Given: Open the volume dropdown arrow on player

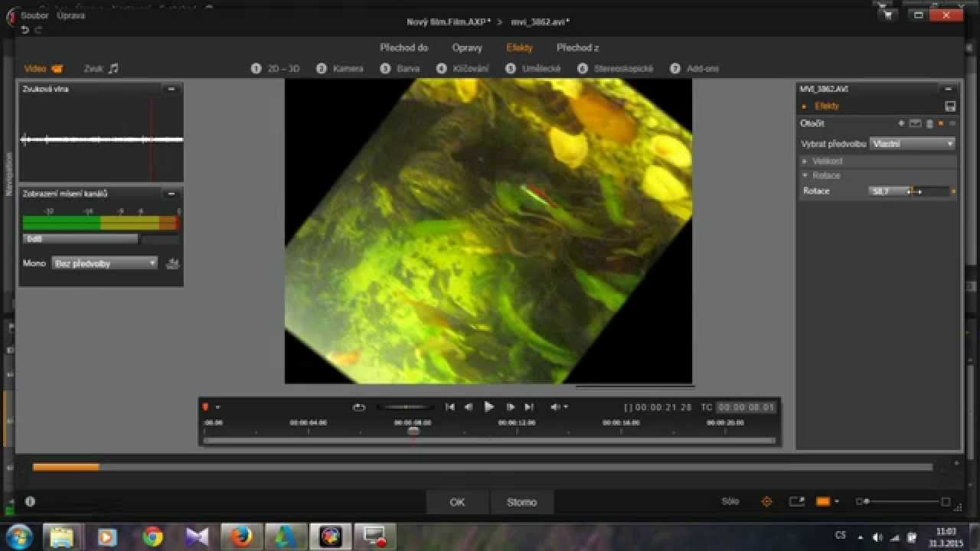Looking at the screenshot, I should [x=566, y=407].
